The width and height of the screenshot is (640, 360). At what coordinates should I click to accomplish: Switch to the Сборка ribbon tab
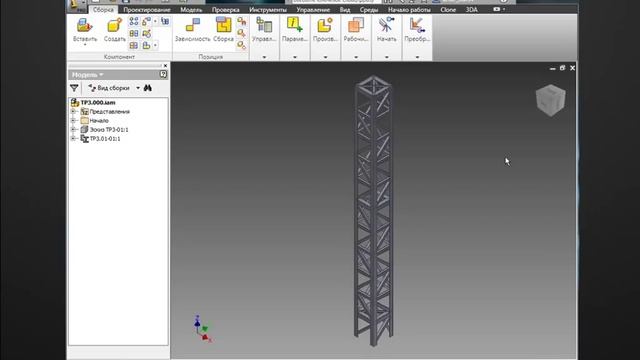[103, 9]
